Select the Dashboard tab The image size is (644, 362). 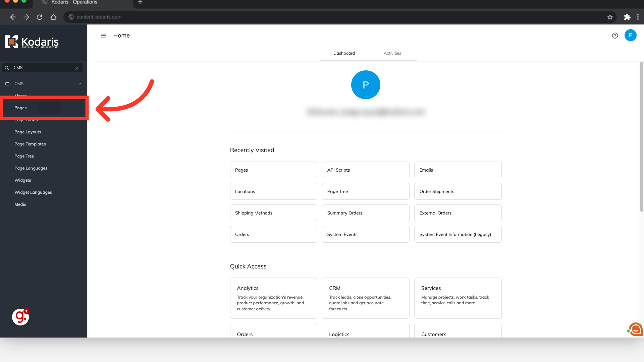point(344,53)
